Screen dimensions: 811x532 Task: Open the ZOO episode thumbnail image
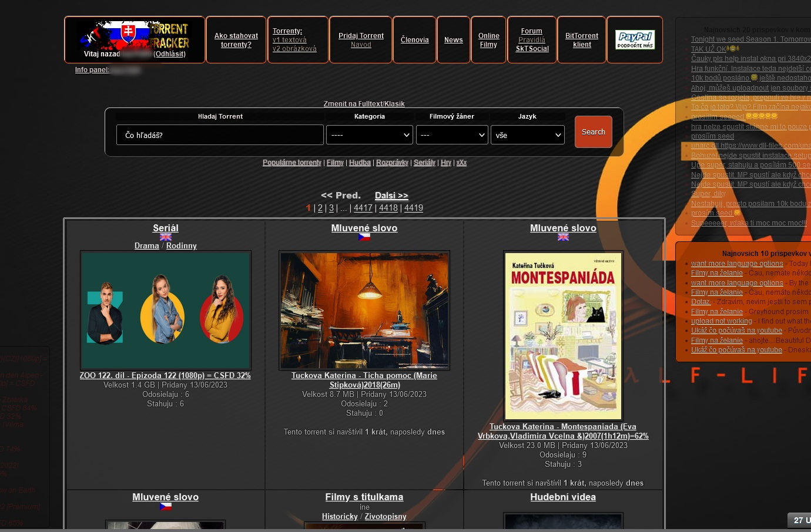click(166, 310)
